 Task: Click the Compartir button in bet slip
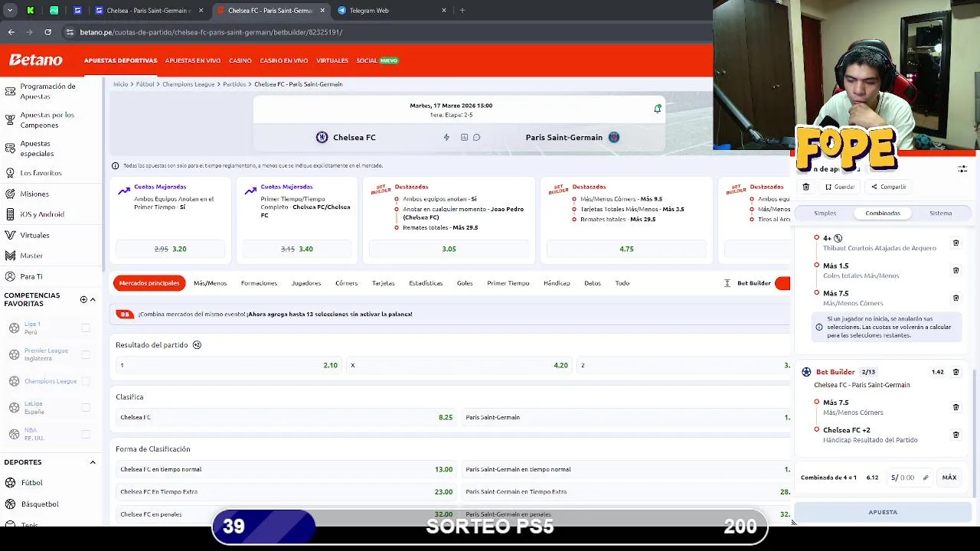(889, 187)
